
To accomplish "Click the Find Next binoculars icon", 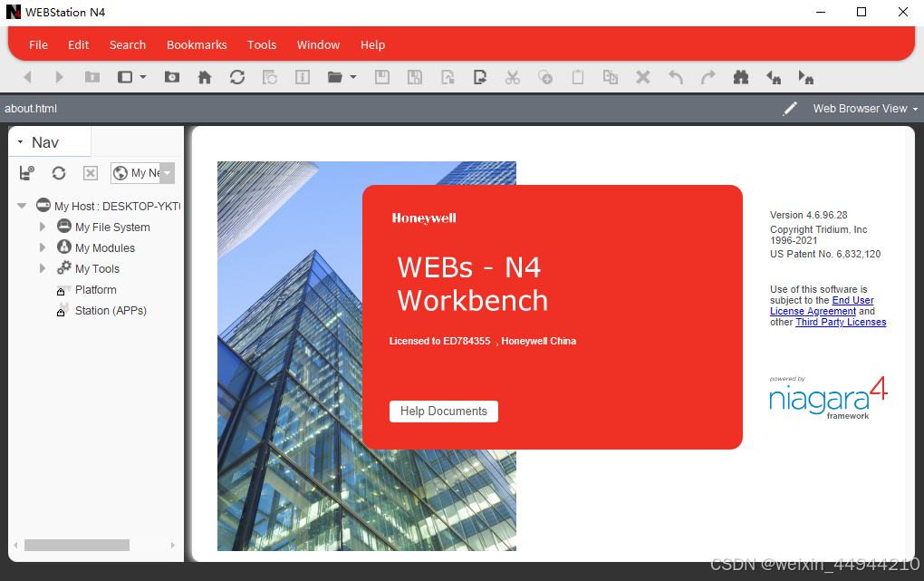I will click(805, 77).
